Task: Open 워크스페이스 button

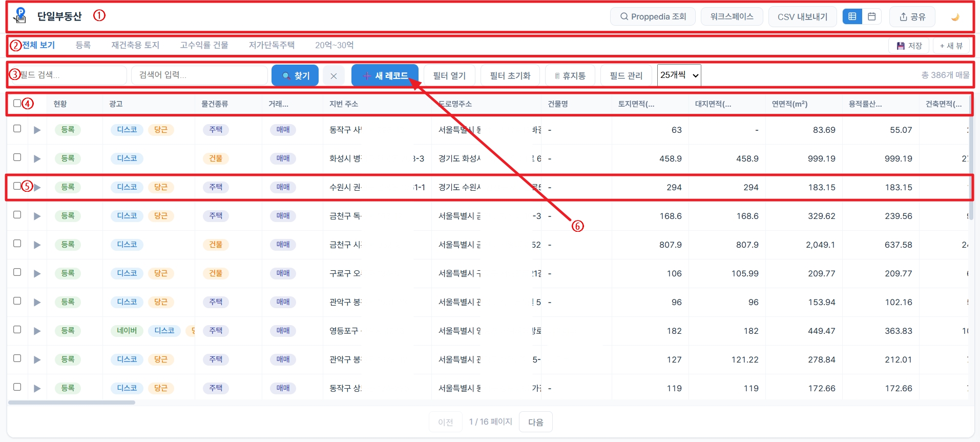Action: [732, 16]
